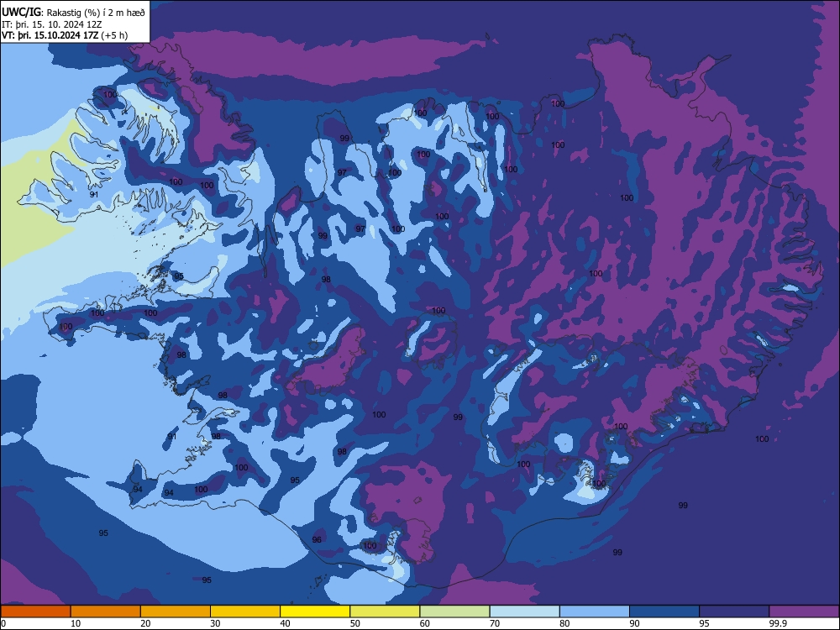Click the legend scale label '80'
Viewport: 840px width, 630px height.
[x=564, y=623]
